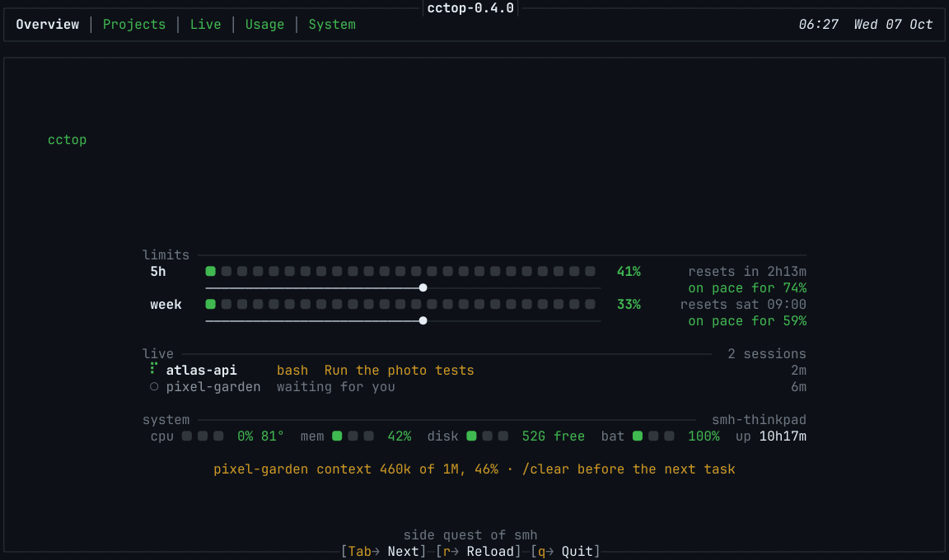The height and width of the screenshot is (560, 949).
Task: Click the cctop-0.4.0 title text
Action: pos(470,8)
